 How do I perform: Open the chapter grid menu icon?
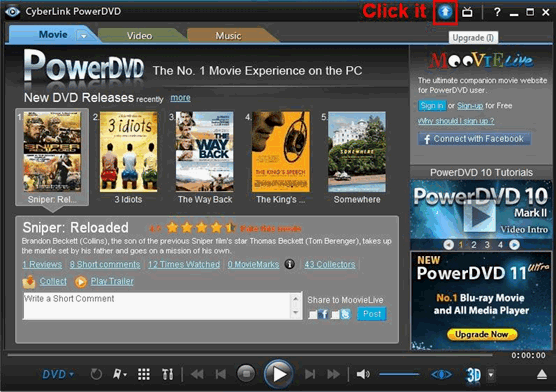[144, 374]
